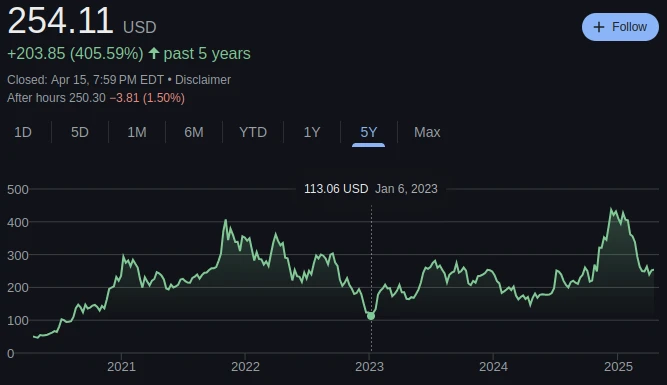Select the 5Y range tab

point(368,132)
